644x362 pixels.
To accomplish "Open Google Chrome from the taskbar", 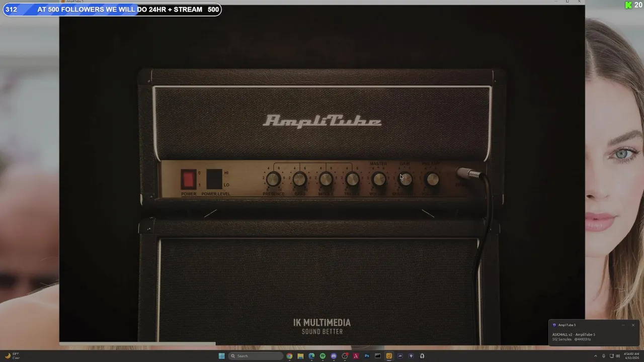I will 289,356.
